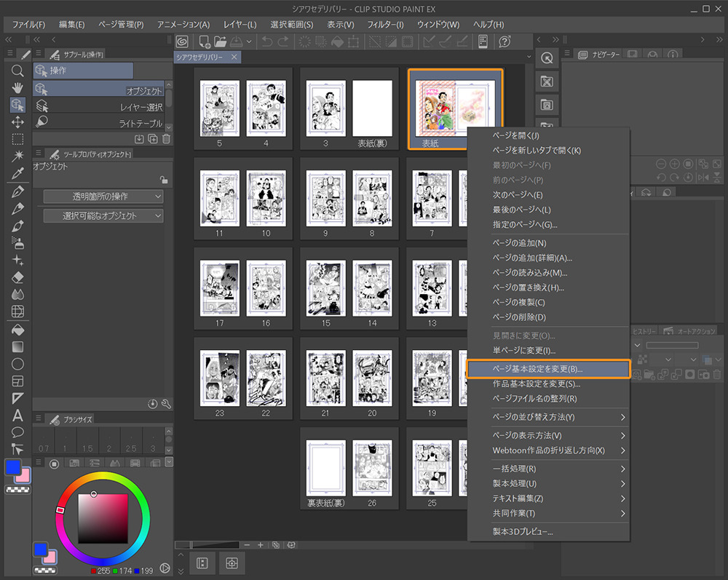This screenshot has width=728, height=580.
Task: Select the Marquee selection tool
Action: (x=17, y=138)
